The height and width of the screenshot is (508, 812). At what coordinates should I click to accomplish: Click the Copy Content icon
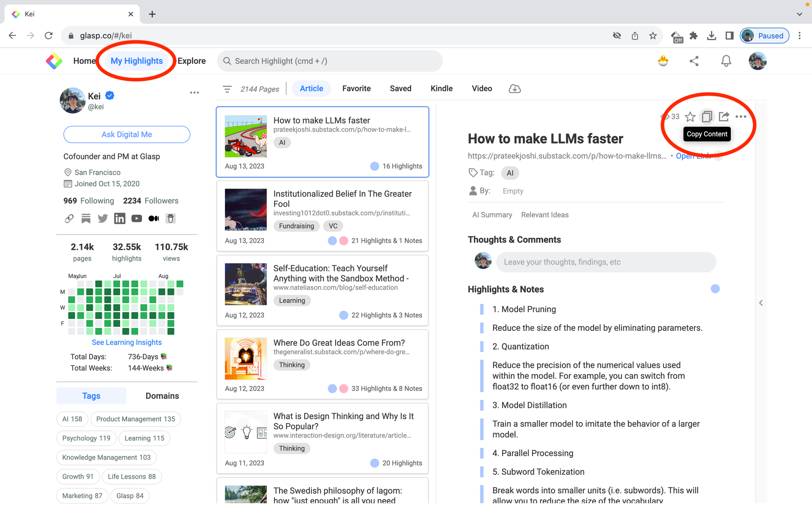pos(707,117)
